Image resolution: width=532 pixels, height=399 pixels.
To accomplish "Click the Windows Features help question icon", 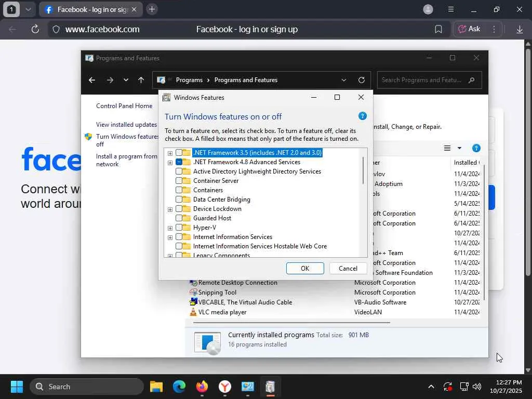I will click(362, 116).
